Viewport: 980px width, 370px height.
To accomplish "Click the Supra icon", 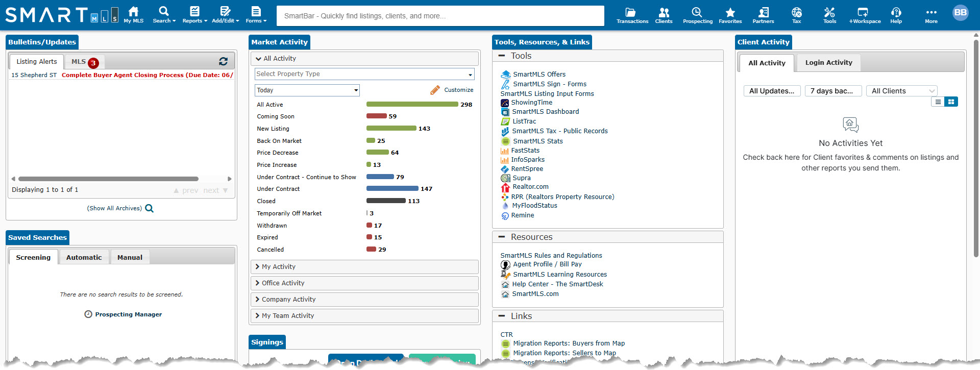I will [x=505, y=178].
